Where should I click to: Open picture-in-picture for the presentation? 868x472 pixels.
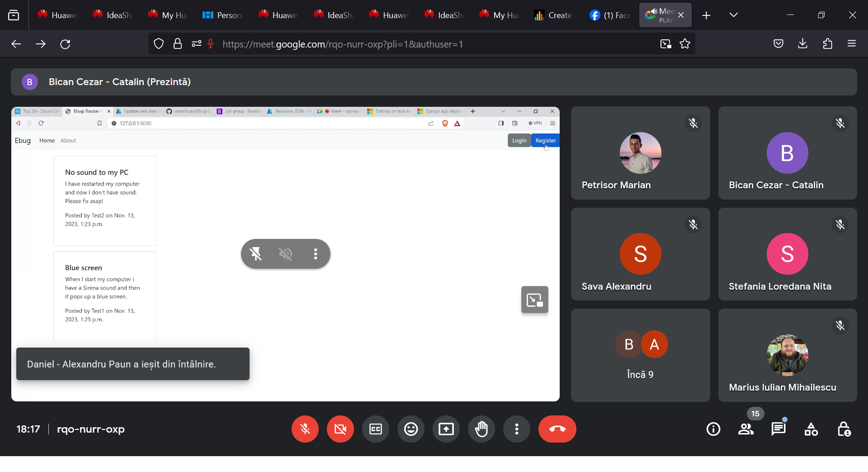click(x=534, y=300)
